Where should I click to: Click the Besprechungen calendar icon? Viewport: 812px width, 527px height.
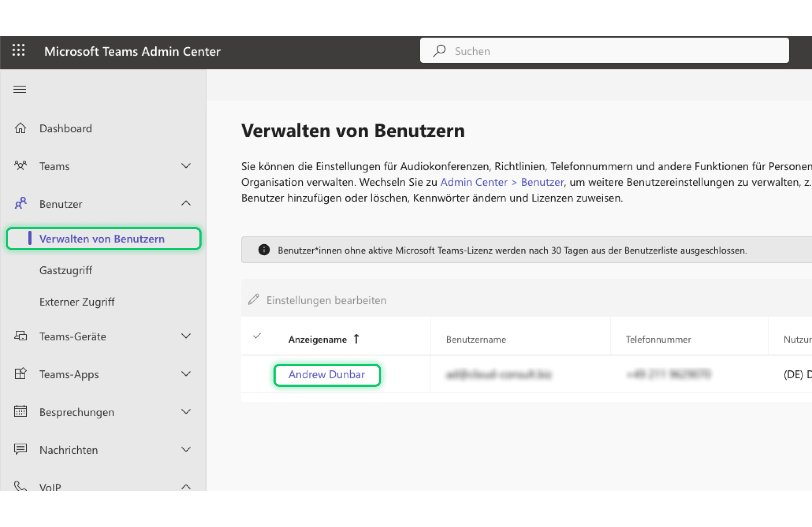point(20,411)
